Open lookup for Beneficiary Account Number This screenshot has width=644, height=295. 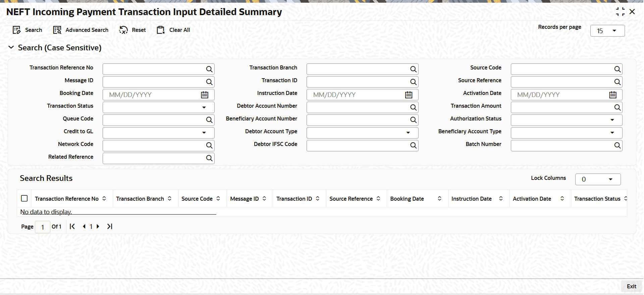[x=413, y=120]
